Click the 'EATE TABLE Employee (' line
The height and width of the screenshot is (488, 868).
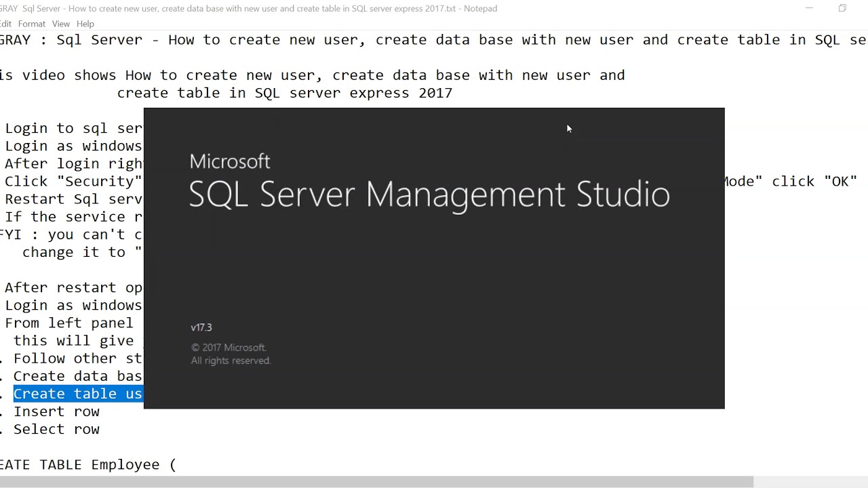click(87, 465)
